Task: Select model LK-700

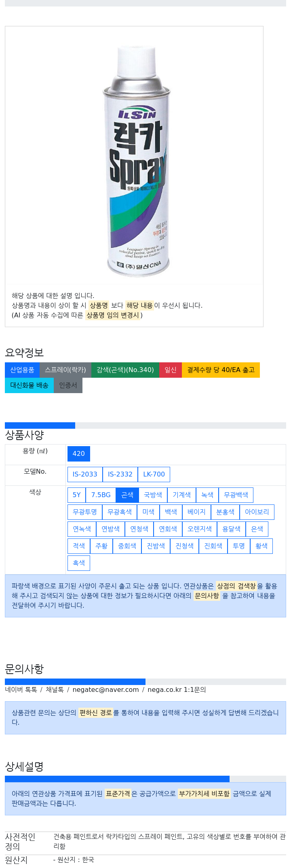Action: click(x=154, y=474)
